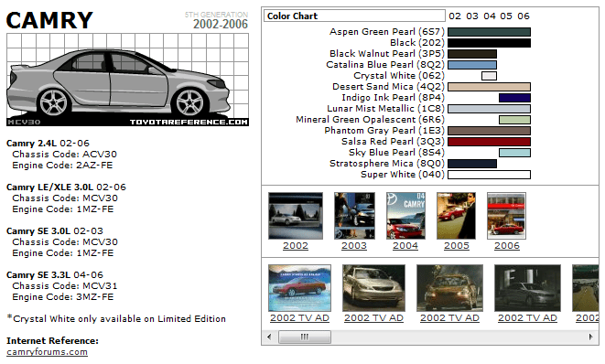Click the Internet Reference label
Viewport: 605px width, 364px height.
[x=52, y=341]
